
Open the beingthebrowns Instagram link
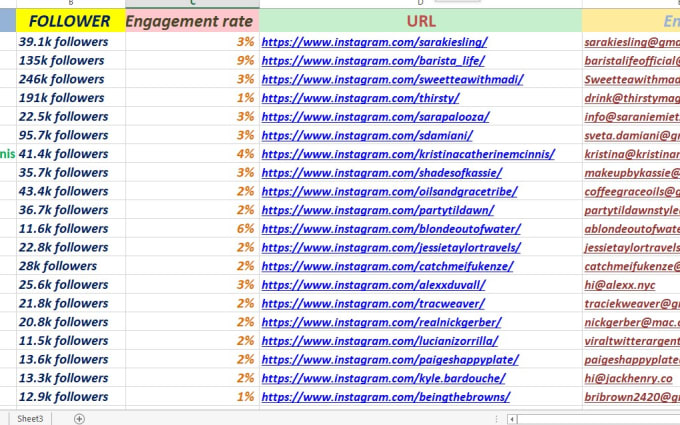386,396
